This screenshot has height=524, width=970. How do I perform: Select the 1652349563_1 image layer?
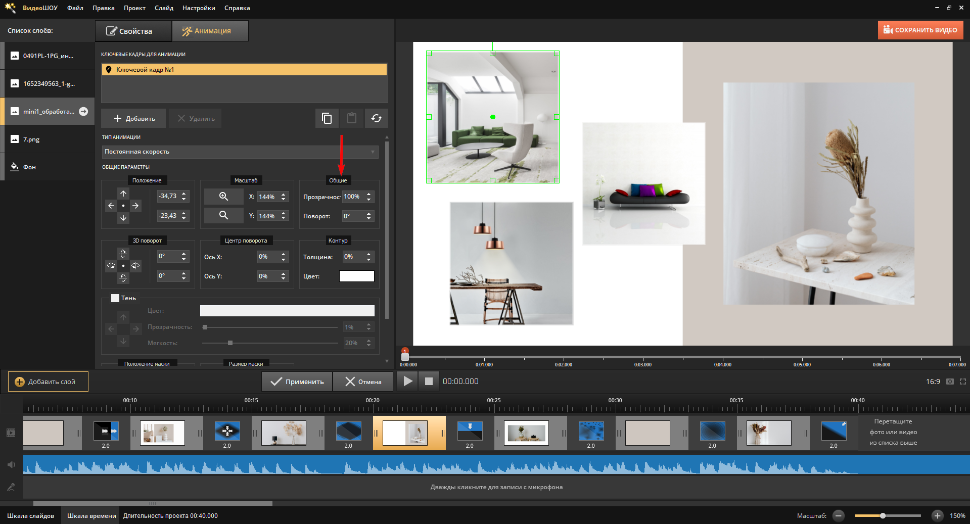[48, 84]
